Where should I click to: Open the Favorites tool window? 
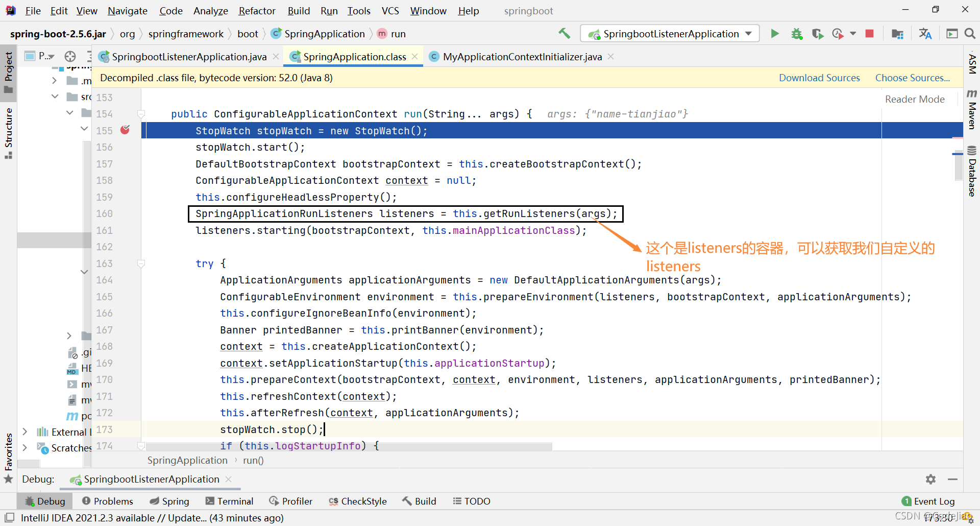coord(8,458)
